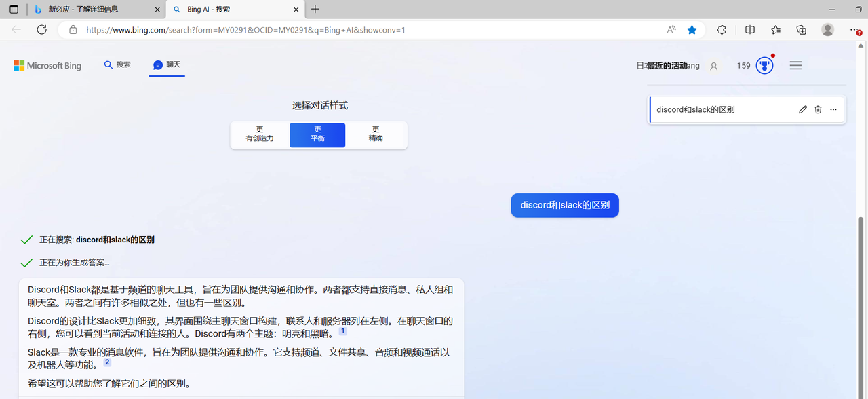Open Edge settings and more menu
Viewport: 868px width, 399px height.
pyautogui.click(x=854, y=30)
